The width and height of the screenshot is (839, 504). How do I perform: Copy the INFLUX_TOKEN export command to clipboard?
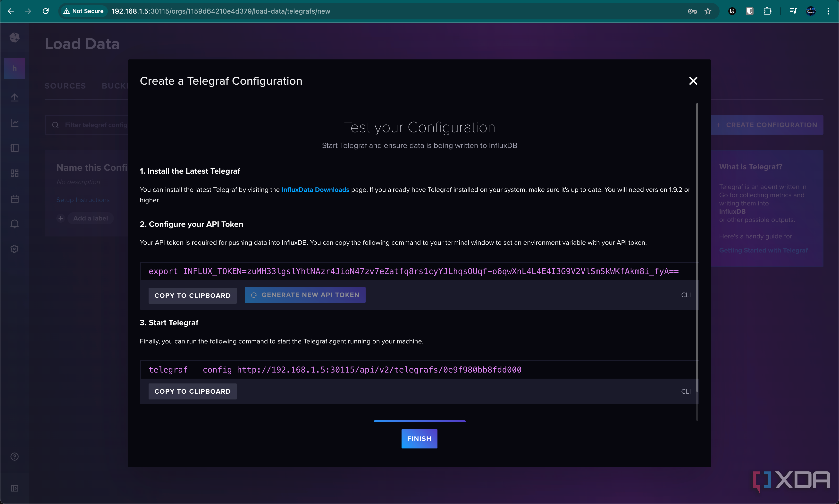tap(193, 295)
